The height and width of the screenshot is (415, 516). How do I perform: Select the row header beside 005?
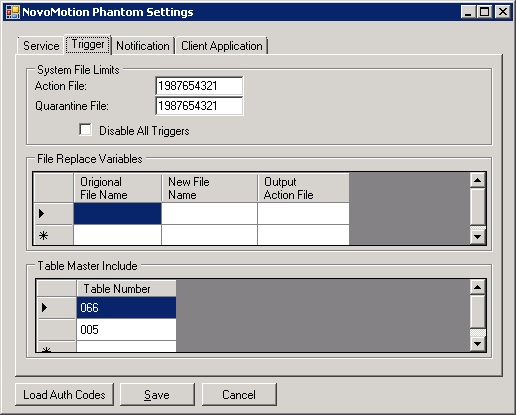pos(57,330)
